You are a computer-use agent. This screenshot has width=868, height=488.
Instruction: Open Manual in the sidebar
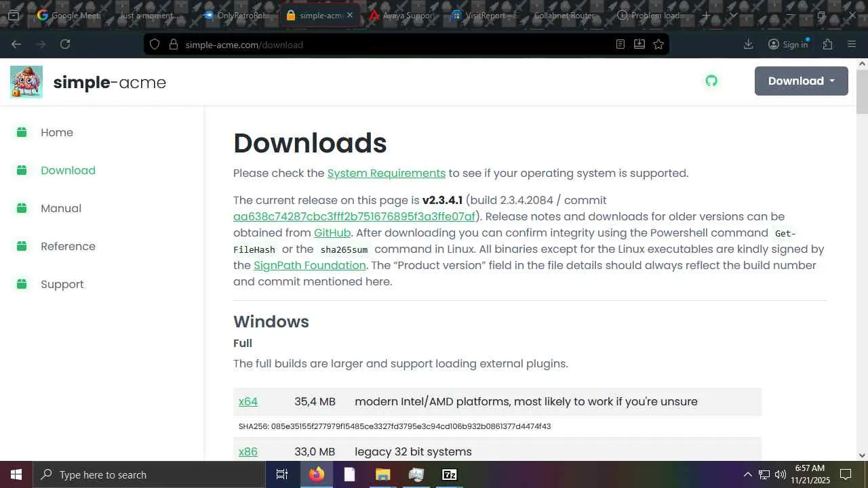click(61, 208)
